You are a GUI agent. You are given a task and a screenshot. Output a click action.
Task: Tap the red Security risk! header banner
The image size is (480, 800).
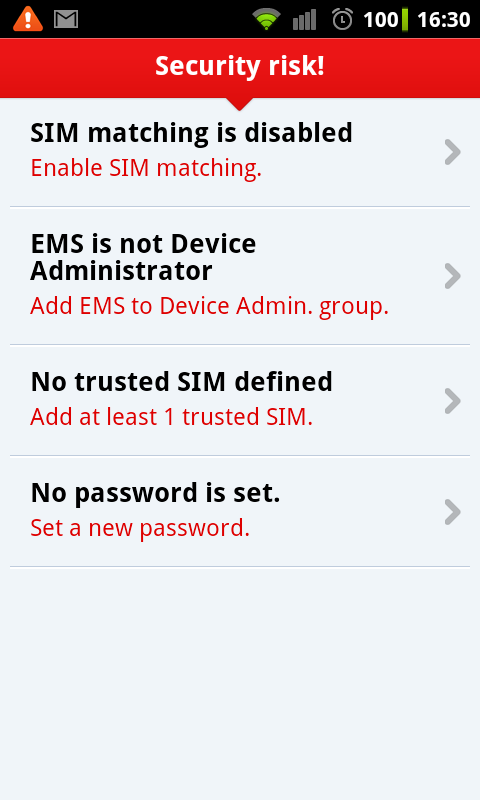pyautogui.click(x=240, y=68)
